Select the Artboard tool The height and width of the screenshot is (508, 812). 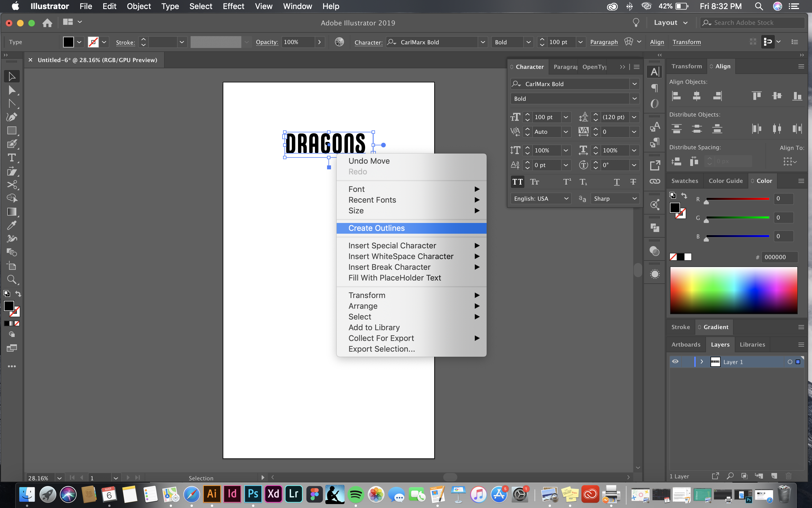pos(12,266)
